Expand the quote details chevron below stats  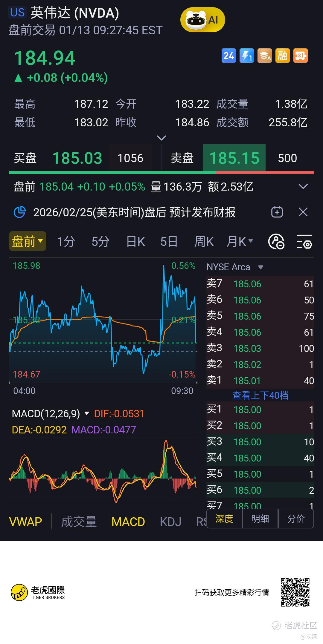161,138
